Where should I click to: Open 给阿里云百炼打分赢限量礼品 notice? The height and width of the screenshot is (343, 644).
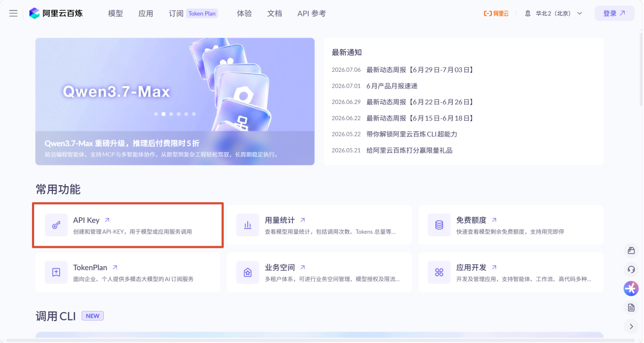click(409, 151)
